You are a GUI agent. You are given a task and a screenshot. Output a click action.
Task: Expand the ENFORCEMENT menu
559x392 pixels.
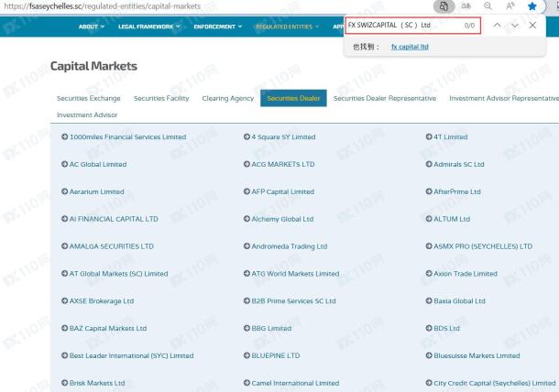coord(218,27)
